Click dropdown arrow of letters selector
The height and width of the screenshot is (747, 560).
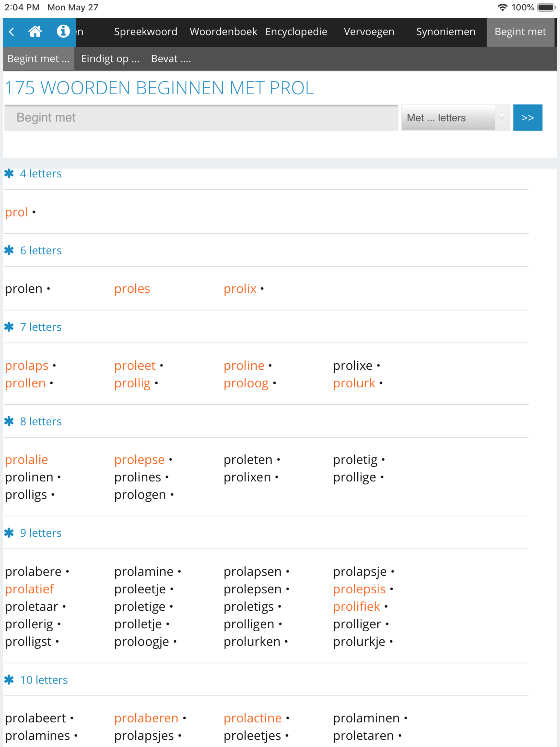click(x=502, y=117)
